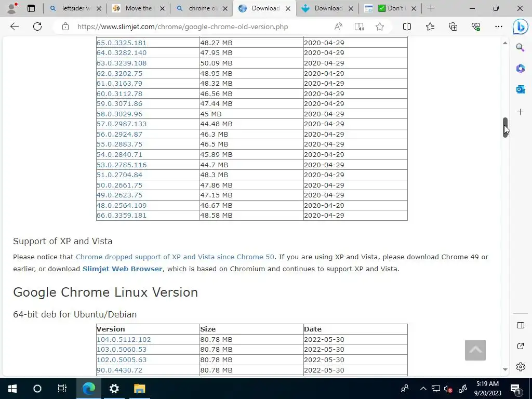Open Settings app from taskbar

coord(114,389)
